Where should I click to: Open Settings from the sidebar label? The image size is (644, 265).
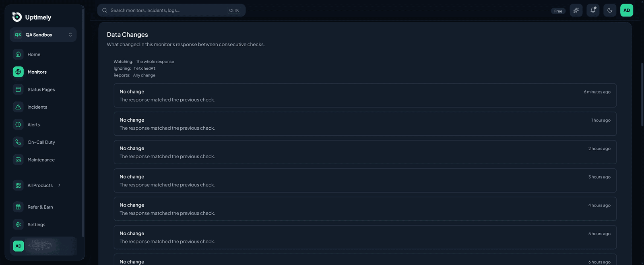pos(36,225)
